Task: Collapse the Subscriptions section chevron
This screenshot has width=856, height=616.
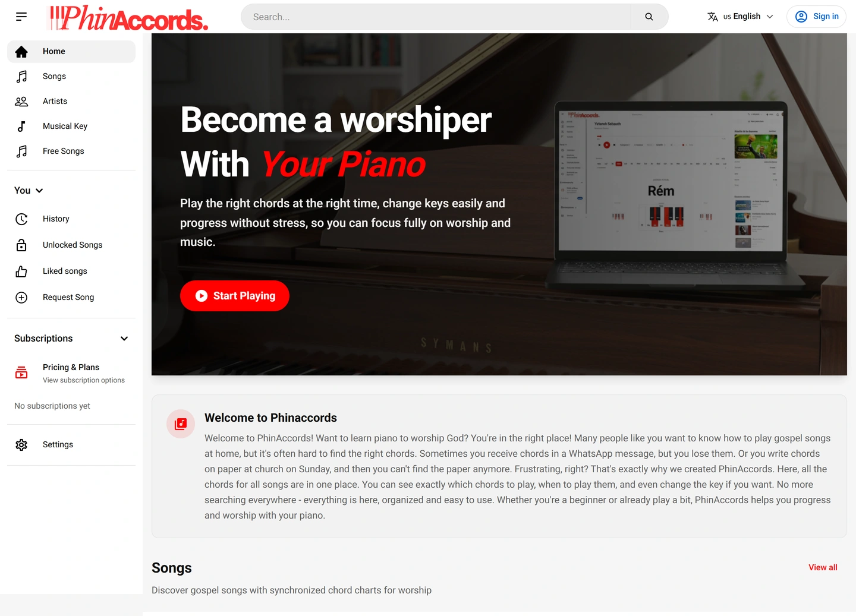Action: [x=124, y=339]
